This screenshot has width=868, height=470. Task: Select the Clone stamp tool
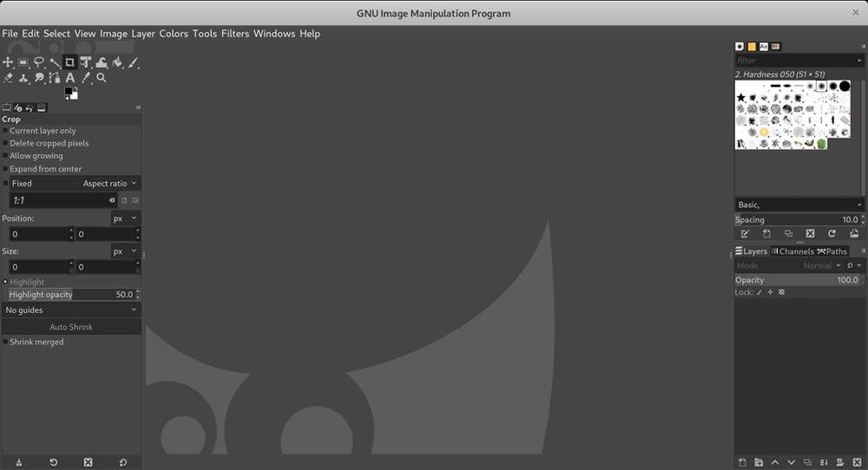click(23, 78)
